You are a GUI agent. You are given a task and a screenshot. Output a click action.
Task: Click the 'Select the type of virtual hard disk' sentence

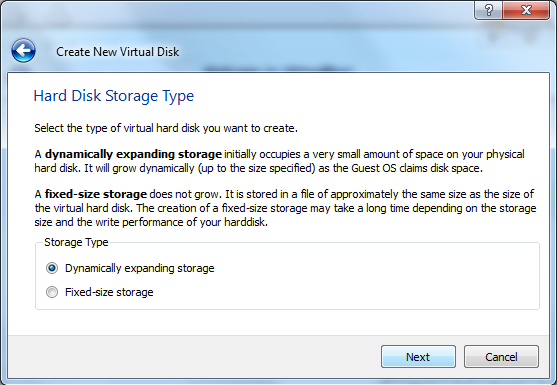166,128
